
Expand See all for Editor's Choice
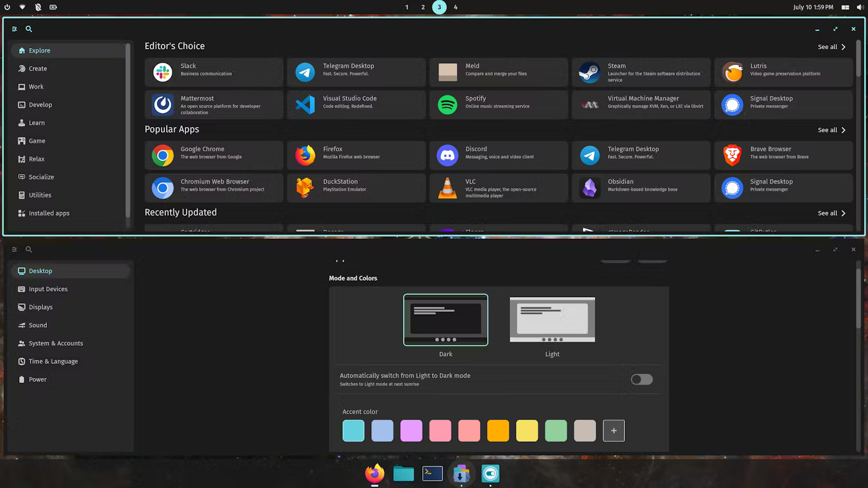[831, 47]
